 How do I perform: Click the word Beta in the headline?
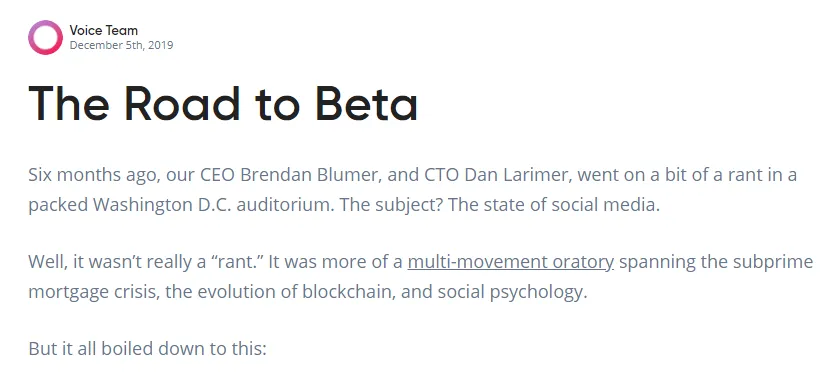pyautogui.click(x=366, y=103)
